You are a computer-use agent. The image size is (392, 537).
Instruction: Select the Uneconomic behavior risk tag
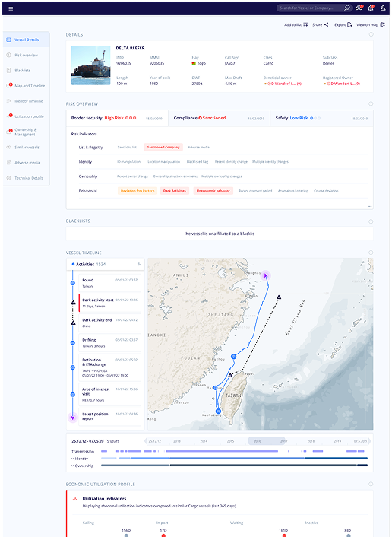(x=213, y=191)
